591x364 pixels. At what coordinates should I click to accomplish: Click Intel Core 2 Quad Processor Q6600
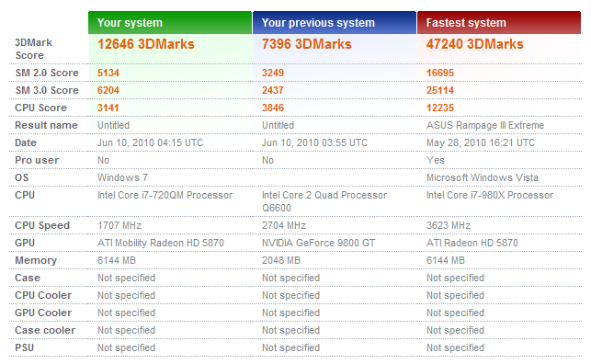pyautogui.click(x=324, y=201)
